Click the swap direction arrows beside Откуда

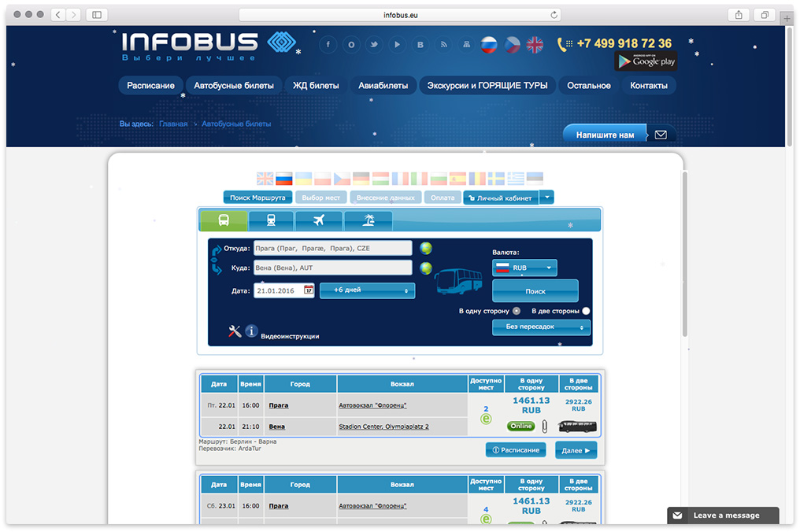point(217,258)
